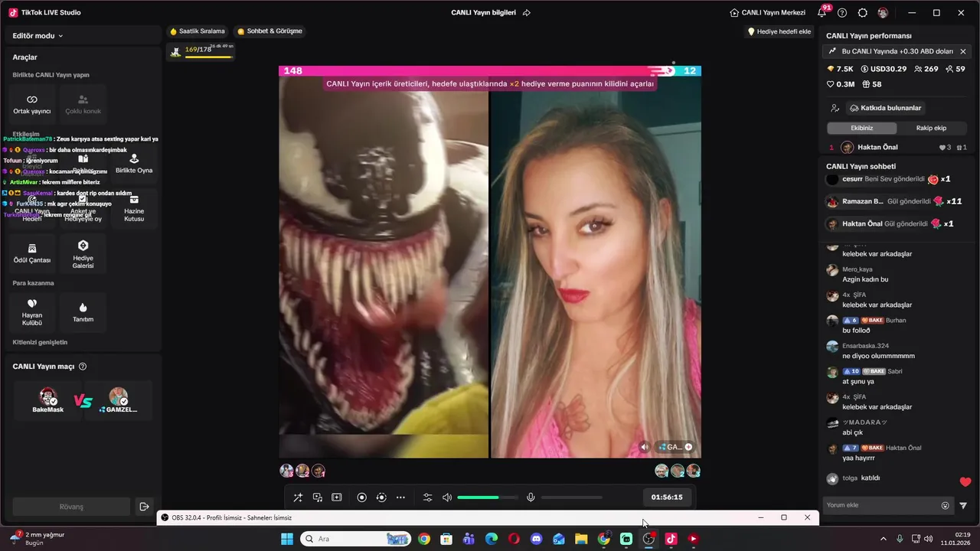Click the ツMADARAツ username in chat
This screenshot has height=551, width=980.
[x=864, y=422]
